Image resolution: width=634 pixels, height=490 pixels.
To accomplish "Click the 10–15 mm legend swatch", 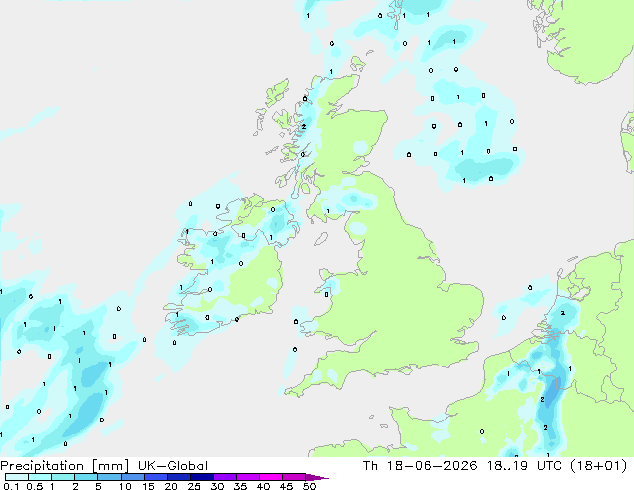I will pos(132,477).
